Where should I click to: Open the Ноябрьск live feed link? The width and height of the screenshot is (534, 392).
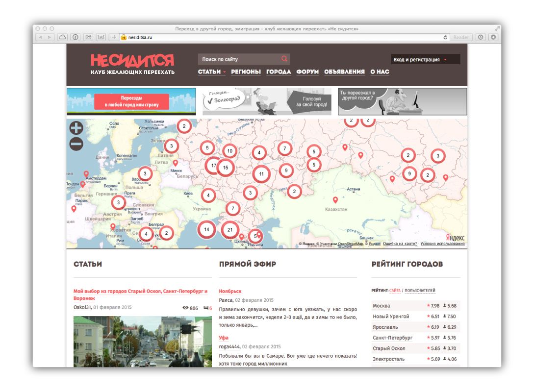230,291
